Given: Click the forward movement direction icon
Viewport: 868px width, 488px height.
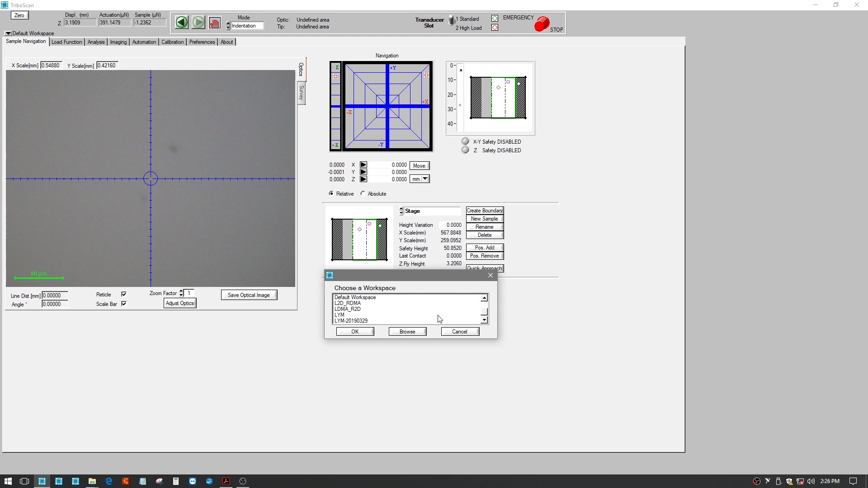Looking at the screenshot, I should click(x=198, y=22).
